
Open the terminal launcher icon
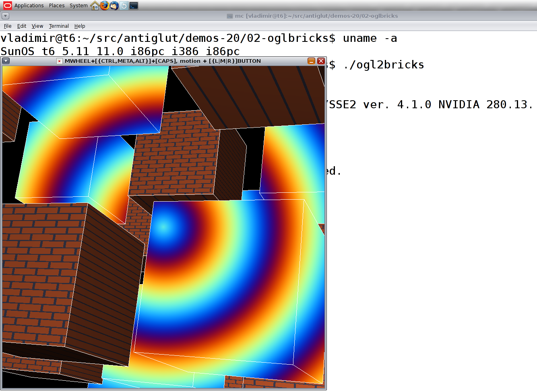pos(134,6)
